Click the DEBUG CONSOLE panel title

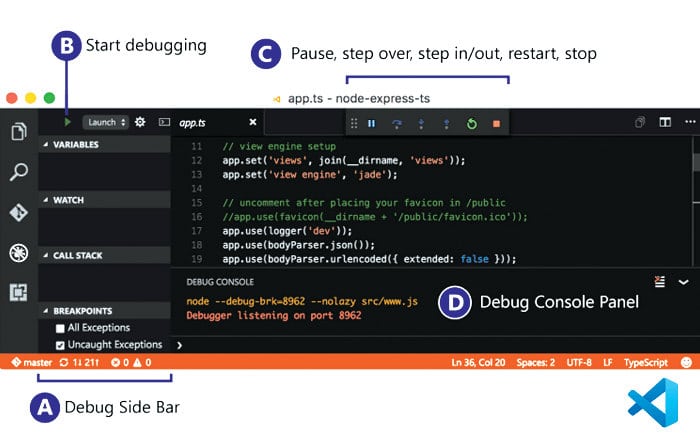220,282
